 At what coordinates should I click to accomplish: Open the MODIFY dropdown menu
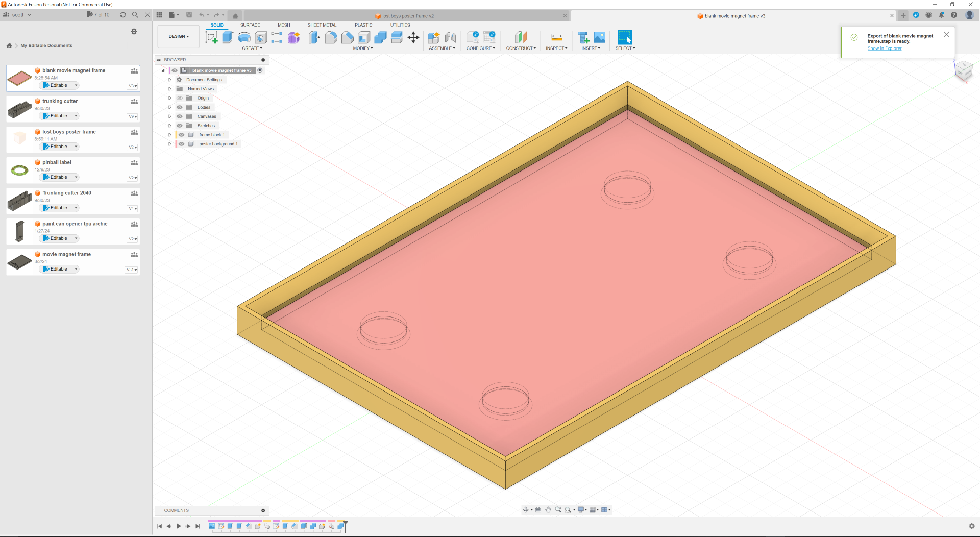(363, 48)
